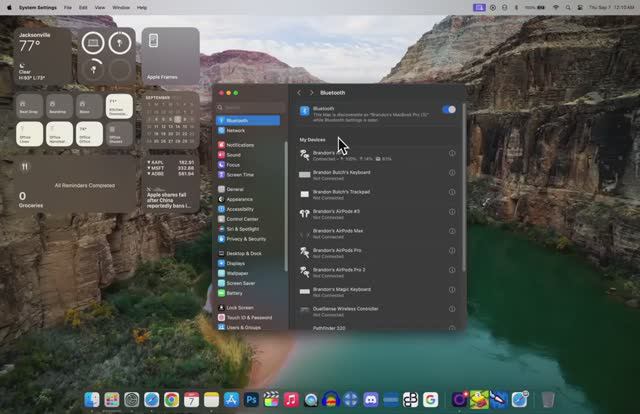
Task: Open the View menu
Action: coord(100,7)
